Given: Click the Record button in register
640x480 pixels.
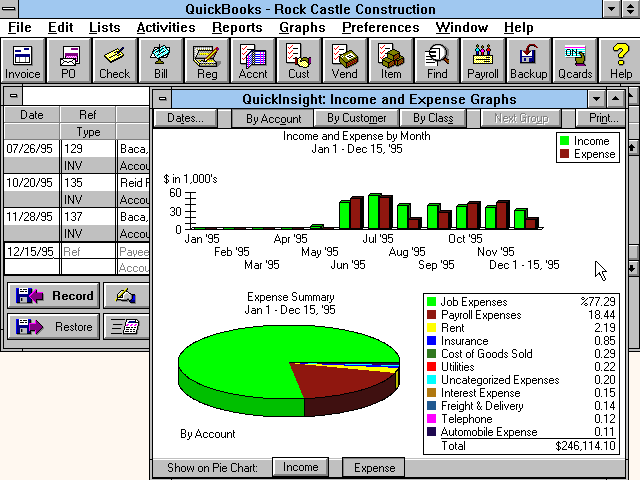Looking at the screenshot, I should (x=53, y=296).
